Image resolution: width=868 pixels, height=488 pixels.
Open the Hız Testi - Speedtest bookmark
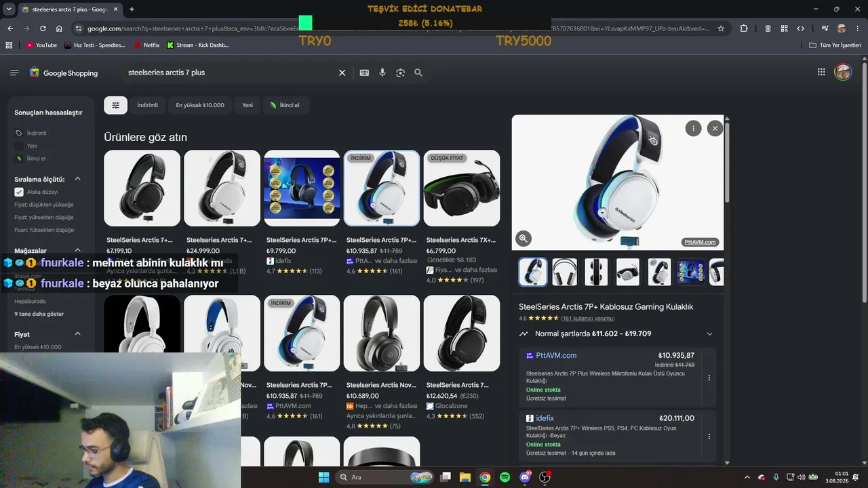[x=94, y=45]
